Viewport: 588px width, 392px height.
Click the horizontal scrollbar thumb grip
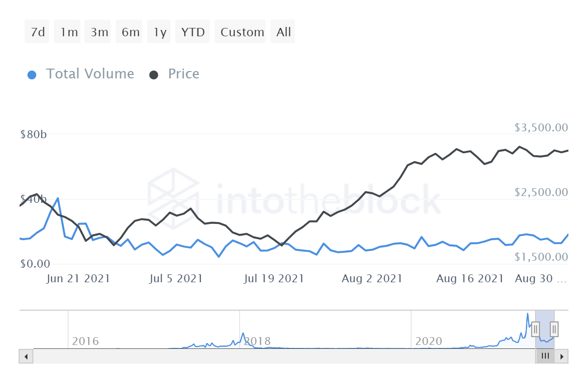(x=545, y=356)
